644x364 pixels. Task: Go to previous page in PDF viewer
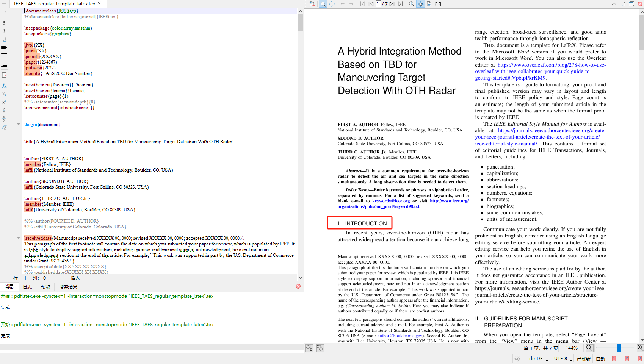[371, 4]
